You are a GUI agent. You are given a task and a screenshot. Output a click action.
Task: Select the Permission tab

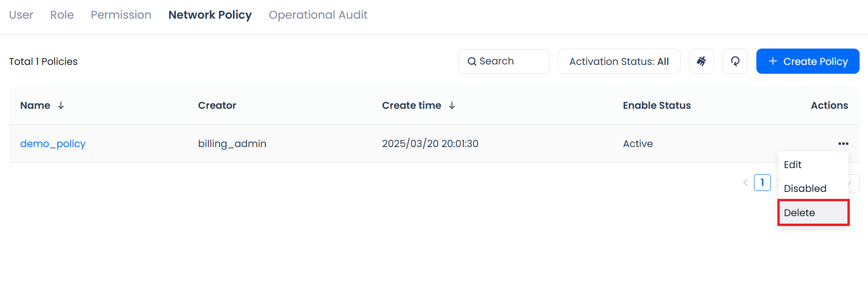121,15
